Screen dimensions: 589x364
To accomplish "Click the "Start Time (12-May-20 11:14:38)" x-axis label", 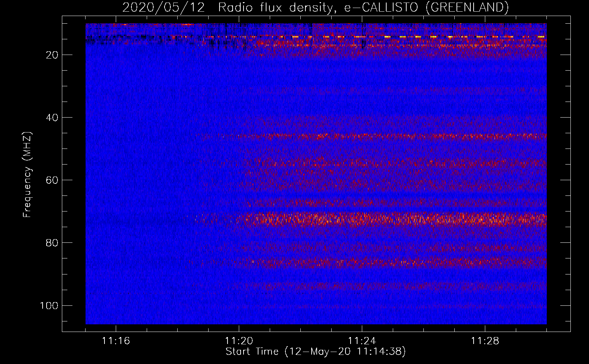I will tap(315, 352).
